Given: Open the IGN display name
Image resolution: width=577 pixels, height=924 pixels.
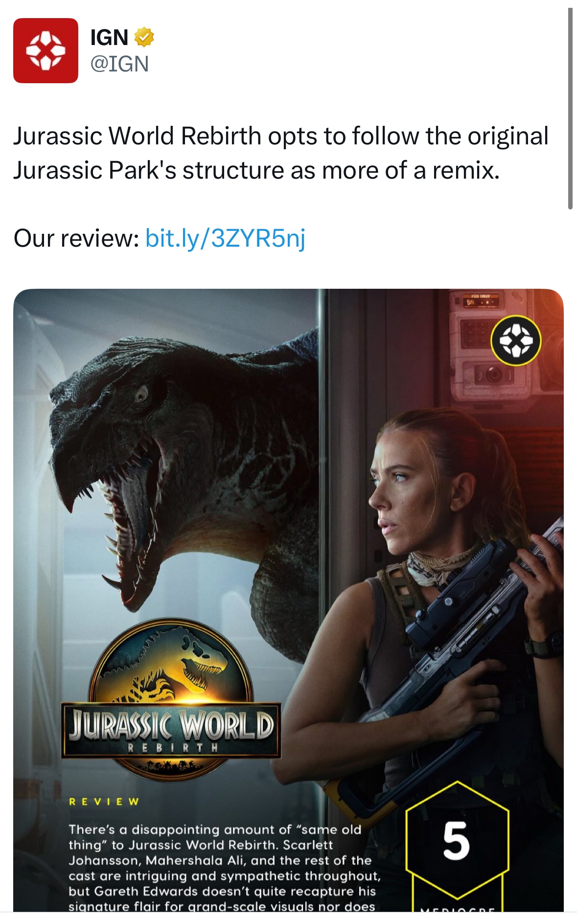Looking at the screenshot, I should 109,38.
